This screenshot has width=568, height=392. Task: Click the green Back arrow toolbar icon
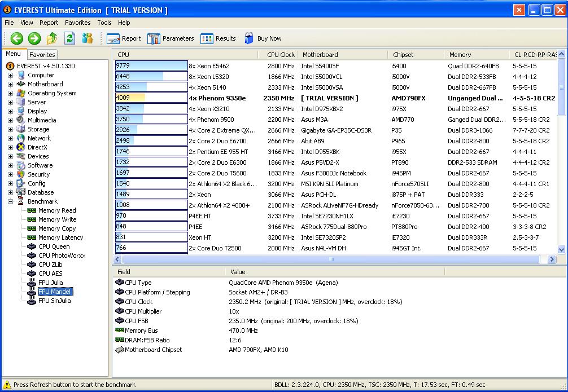pyautogui.click(x=17, y=38)
